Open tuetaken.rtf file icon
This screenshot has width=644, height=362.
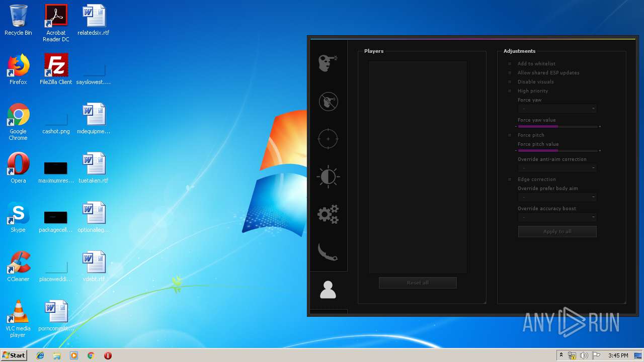94,168
